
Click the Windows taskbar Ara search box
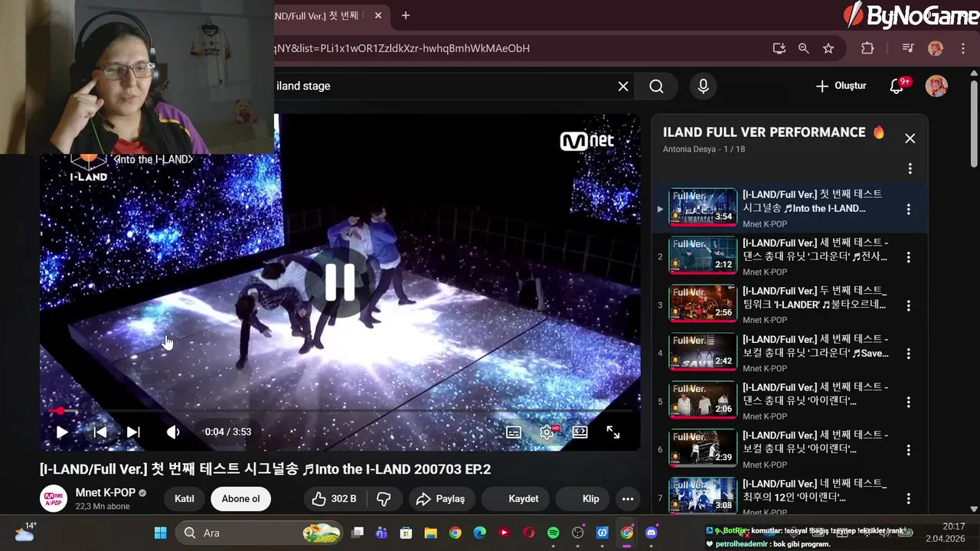(x=260, y=533)
